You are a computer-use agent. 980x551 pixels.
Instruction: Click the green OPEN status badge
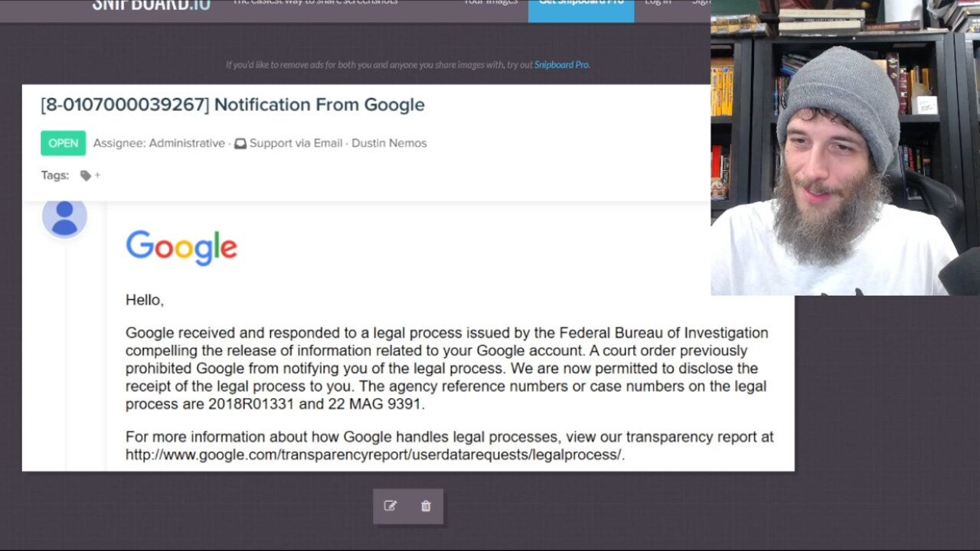click(x=63, y=143)
